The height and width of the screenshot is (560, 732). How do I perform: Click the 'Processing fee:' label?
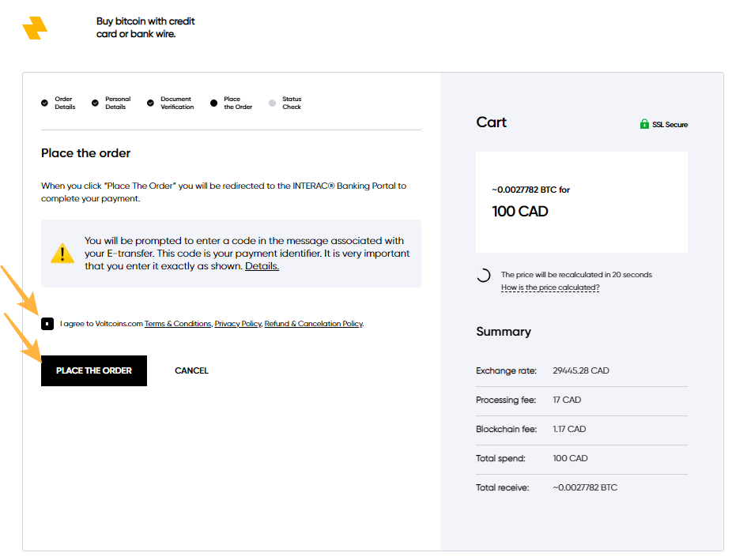pyautogui.click(x=506, y=400)
